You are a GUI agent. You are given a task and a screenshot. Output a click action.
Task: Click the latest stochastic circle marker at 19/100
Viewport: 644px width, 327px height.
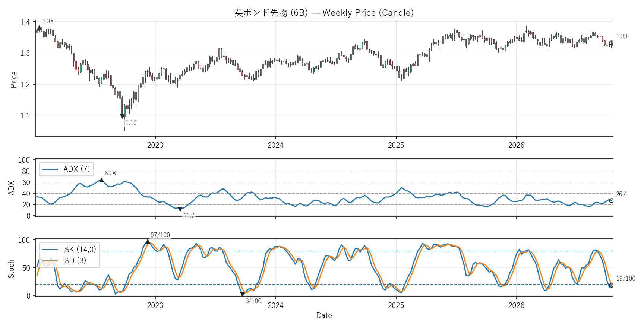(611, 285)
